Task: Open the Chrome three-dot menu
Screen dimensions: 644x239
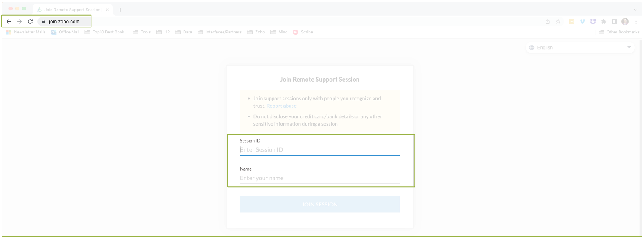Action: [636, 22]
